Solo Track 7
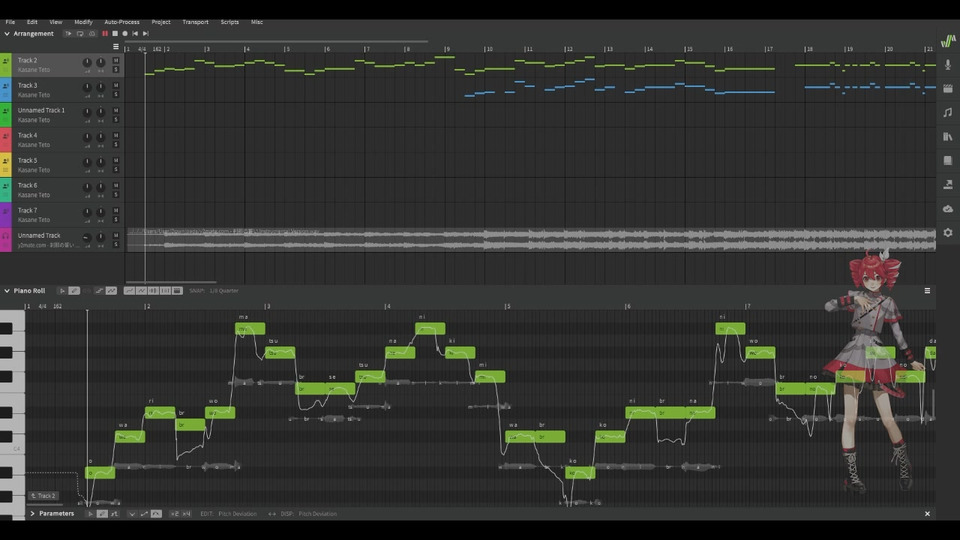The height and width of the screenshot is (540, 960). [116, 219]
